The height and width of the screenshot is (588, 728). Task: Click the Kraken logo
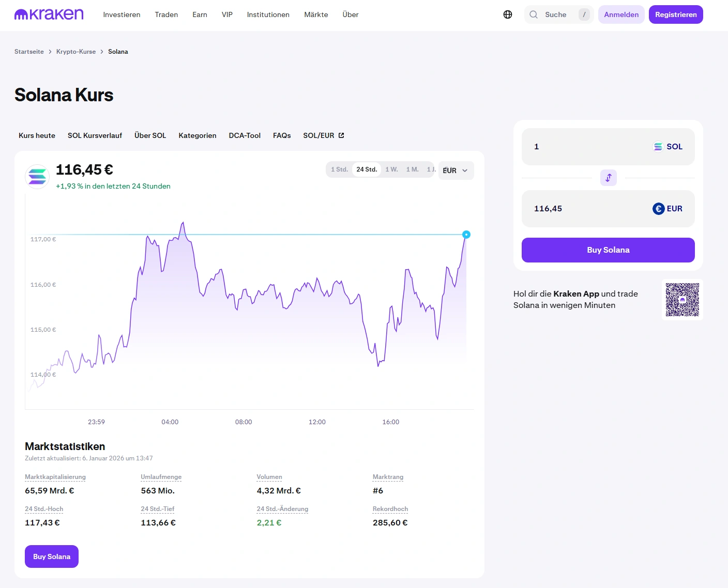click(x=49, y=14)
